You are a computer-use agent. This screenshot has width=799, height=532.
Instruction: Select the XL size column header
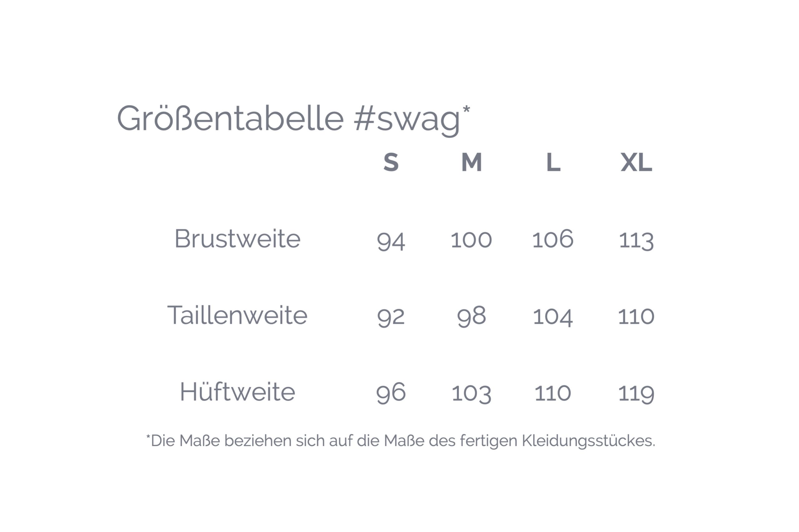636,162
